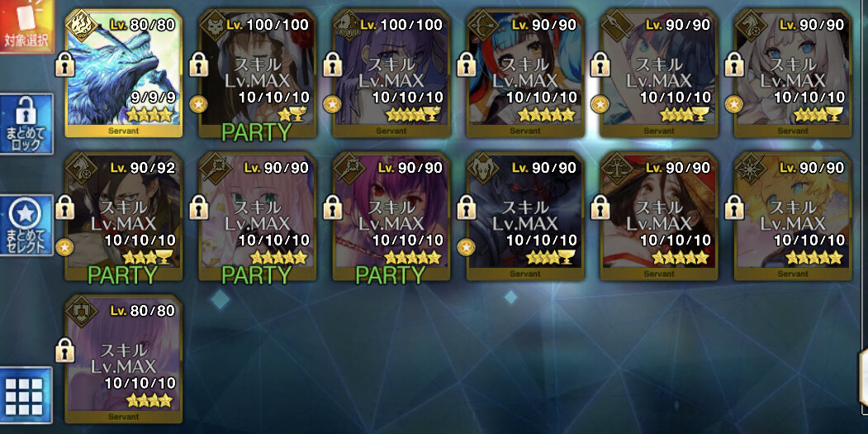
Task: Click the まとめてロック bulk lock button
Action: 26,124
